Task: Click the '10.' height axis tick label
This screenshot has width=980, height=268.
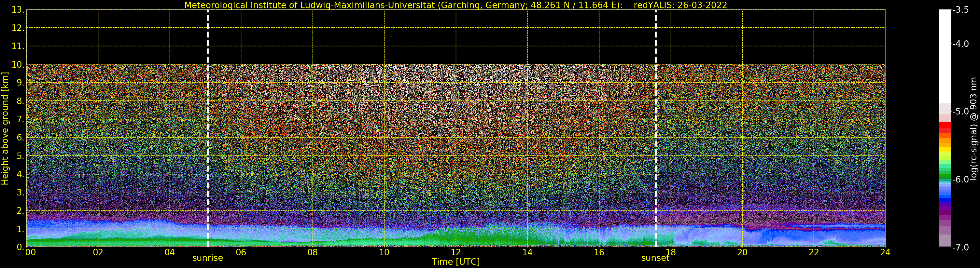Action: [x=18, y=65]
